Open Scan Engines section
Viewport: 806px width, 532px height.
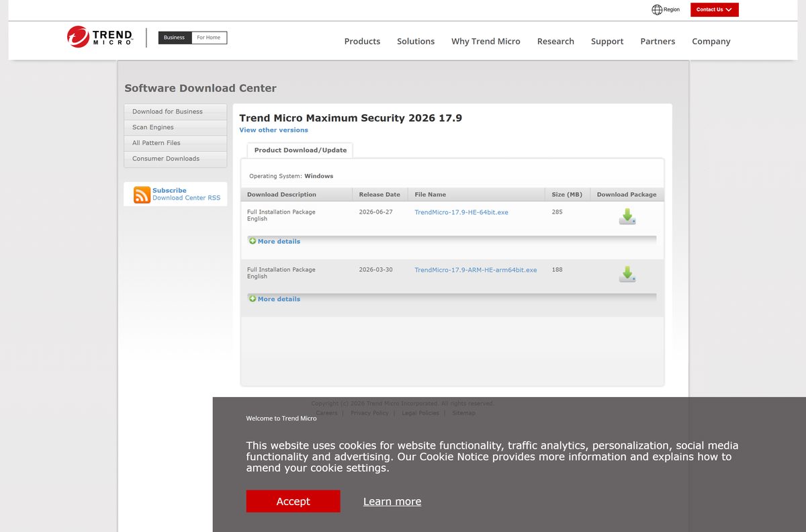coord(175,127)
